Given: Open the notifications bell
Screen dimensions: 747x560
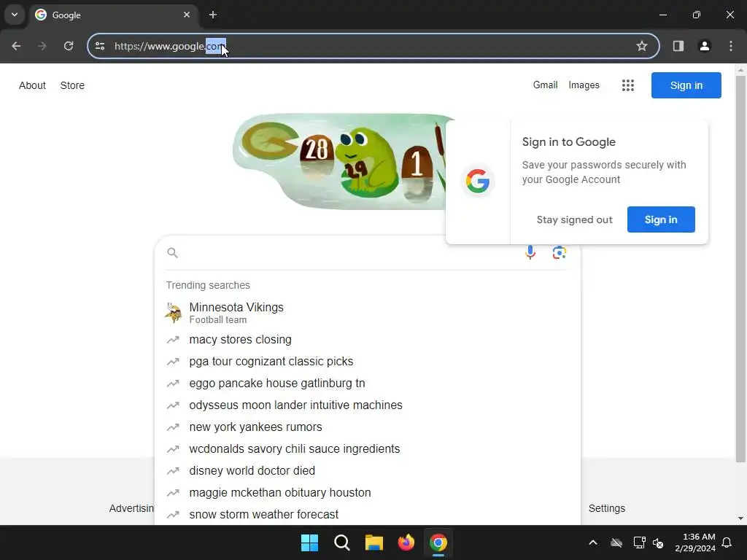Looking at the screenshot, I should tap(727, 542).
